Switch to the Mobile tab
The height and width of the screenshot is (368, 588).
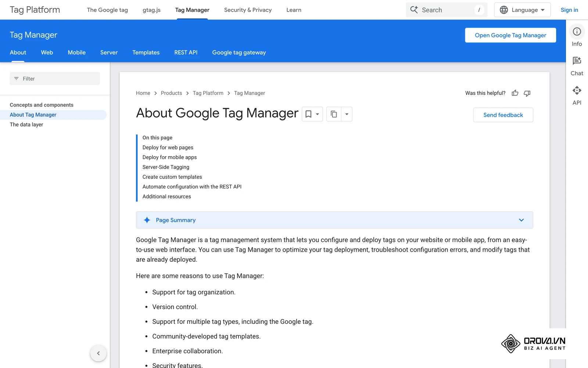[x=76, y=53]
